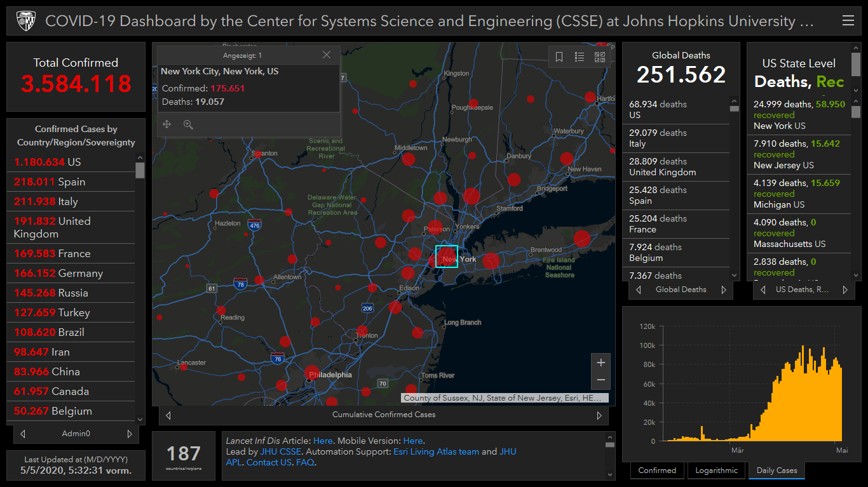Select 218.011 Spain in country list
Viewport: 868px width, 487px height.
[x=71, y=182]
